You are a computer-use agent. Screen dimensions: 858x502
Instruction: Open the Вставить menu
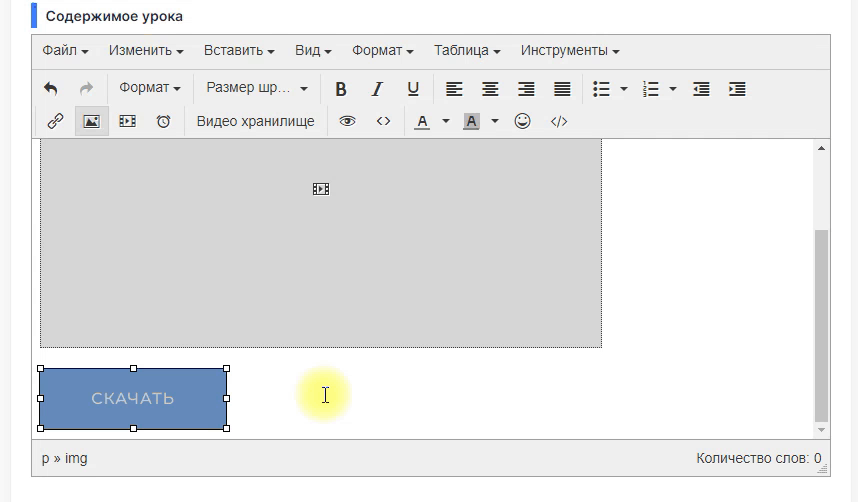pyautogui.click(x=239, y=50)
